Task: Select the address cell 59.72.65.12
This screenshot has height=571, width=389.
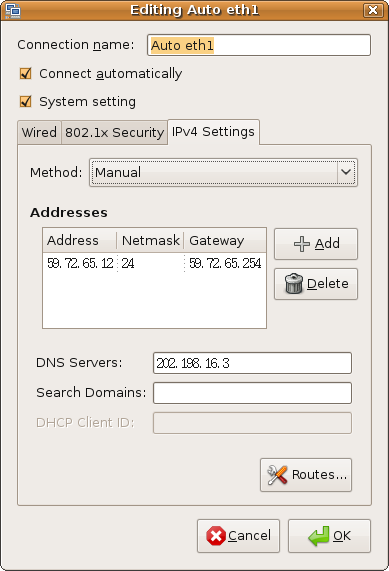Action: click(x=80, y=263)
